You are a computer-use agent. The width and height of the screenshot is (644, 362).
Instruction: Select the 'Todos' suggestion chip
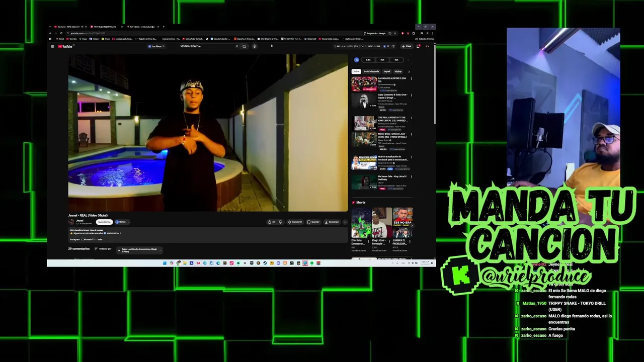pyautogui.click(x=356, y=71)
